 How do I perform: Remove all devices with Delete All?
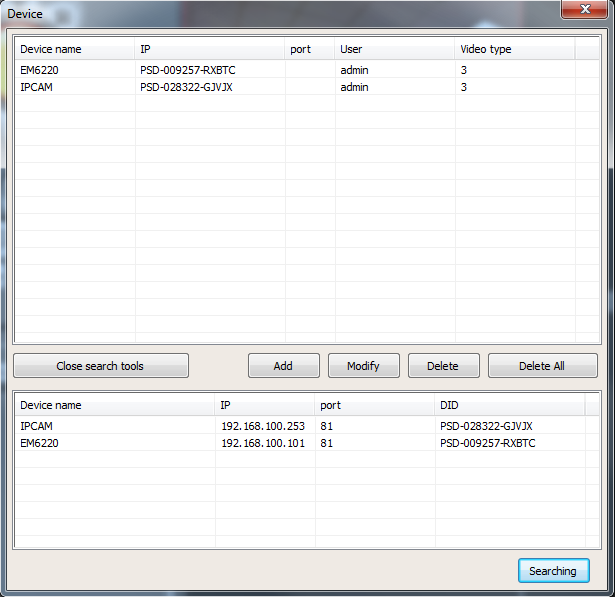543,366
